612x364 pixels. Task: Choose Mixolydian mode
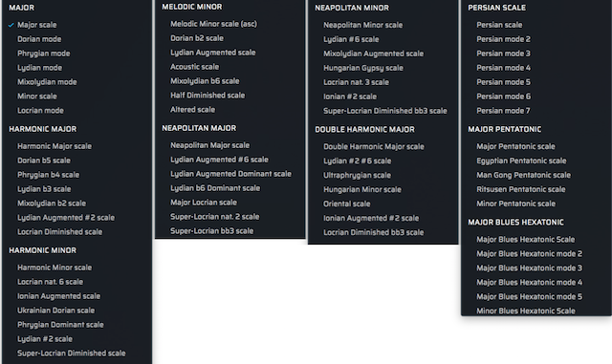pos(47,82)
